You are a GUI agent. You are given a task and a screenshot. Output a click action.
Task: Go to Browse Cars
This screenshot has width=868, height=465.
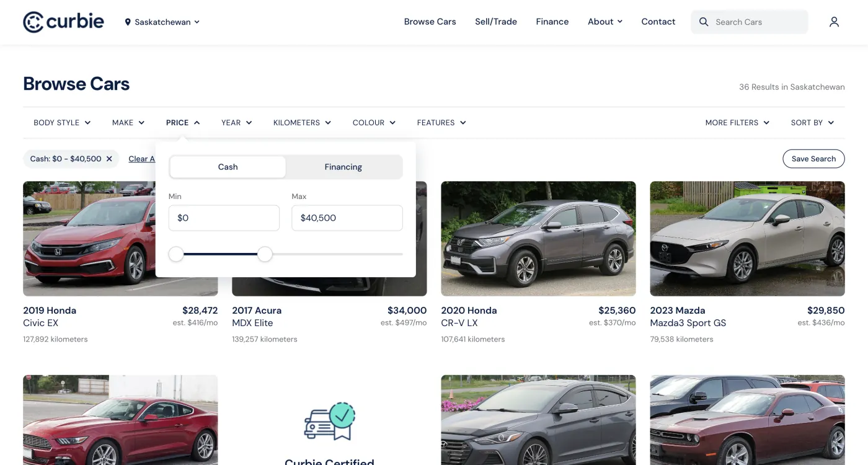point(430,22)
